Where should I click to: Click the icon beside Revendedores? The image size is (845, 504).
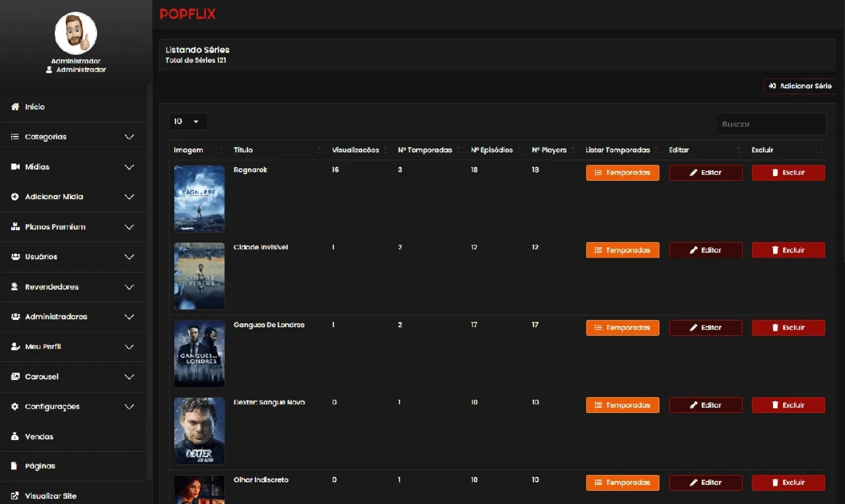point(15,287)
